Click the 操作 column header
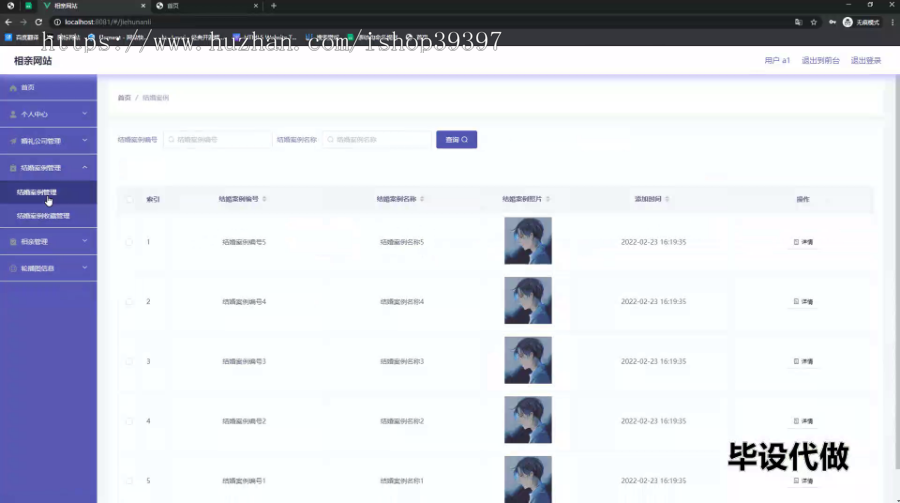 (802, 199)
